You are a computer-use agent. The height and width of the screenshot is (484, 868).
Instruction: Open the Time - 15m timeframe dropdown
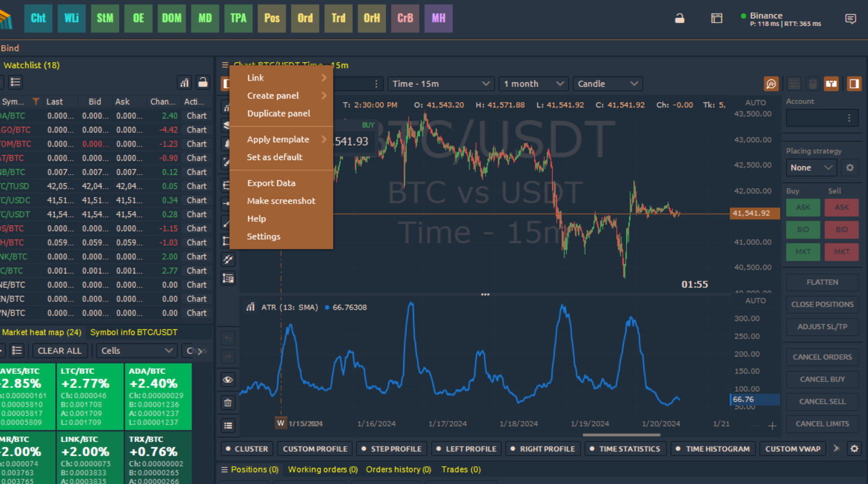coord(441,84)
